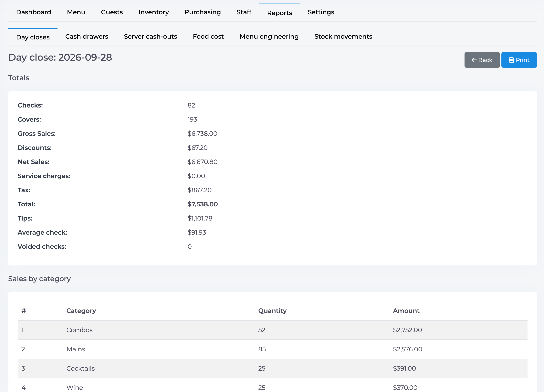The height and width of the screenshot is (392, 544).
Task: Select the Day closes sub-tab
Action: point(33,37)
